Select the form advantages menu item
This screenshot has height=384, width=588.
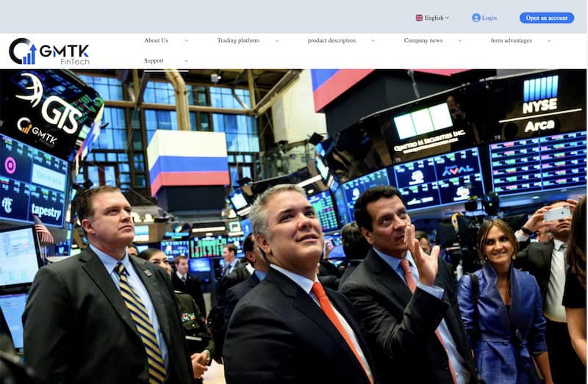pos(512,40)
